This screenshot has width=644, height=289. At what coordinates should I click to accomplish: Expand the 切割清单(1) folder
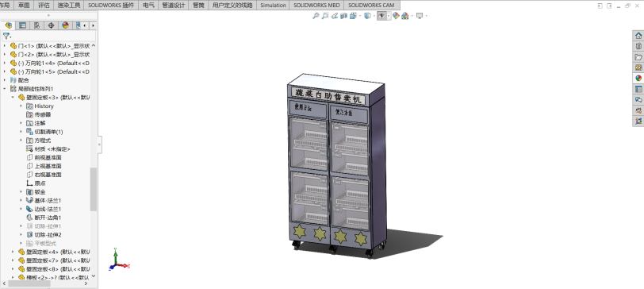pos(21,132)
